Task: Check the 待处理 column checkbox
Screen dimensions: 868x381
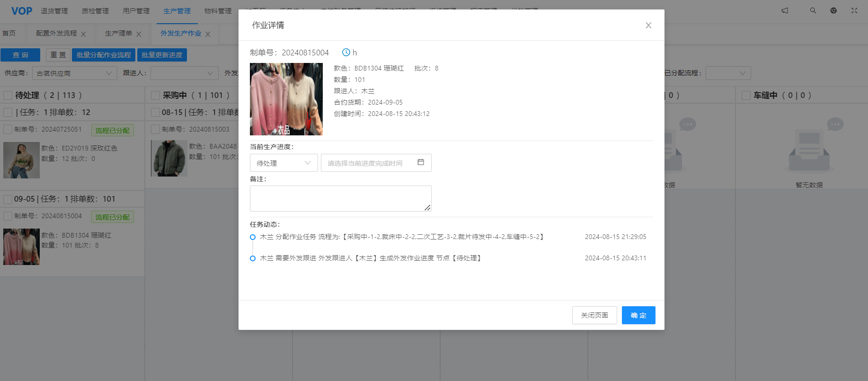Action: pyautogui.click(x=8, y=95)
